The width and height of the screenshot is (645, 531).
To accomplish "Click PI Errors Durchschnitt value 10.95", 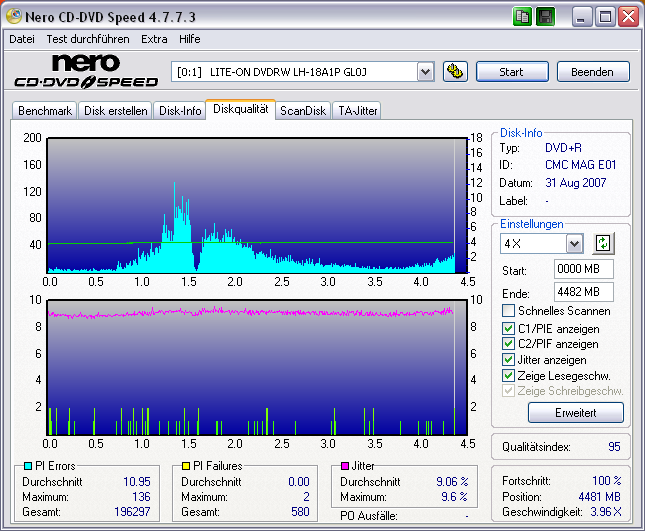I will 137,482.
